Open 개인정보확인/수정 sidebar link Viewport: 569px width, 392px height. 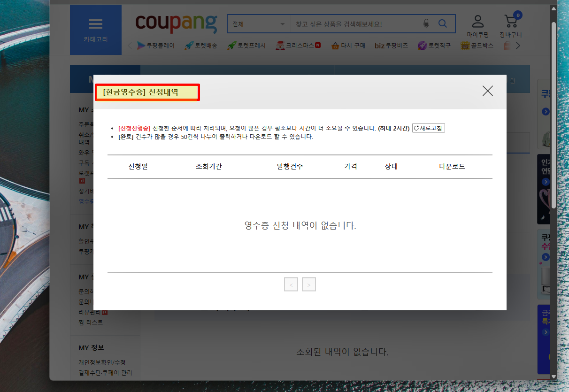(102, 362)
